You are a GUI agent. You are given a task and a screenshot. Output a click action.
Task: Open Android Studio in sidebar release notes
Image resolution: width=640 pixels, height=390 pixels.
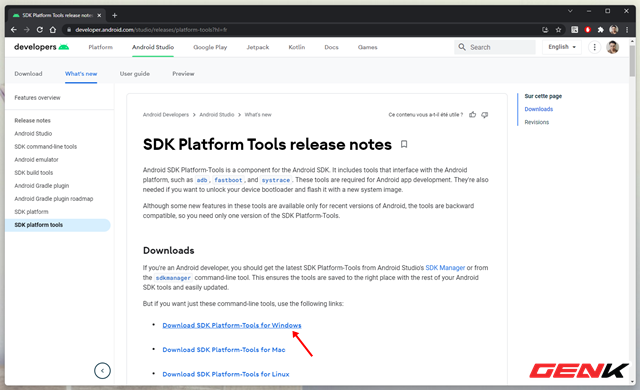coord(33,134)
